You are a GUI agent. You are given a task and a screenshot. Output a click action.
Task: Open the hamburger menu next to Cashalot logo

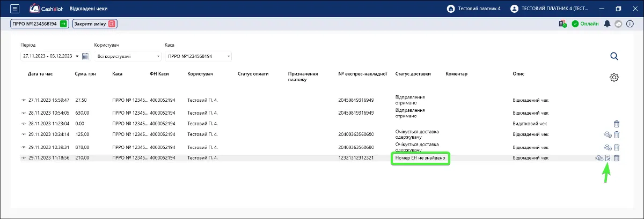(x=14, y=9)
